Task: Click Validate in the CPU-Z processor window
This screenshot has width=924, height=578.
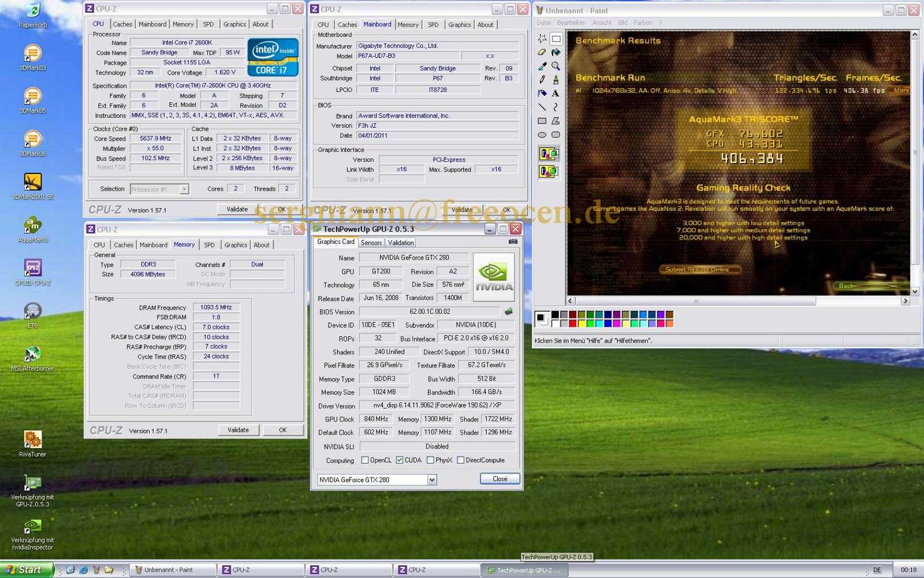Action: 237,209
